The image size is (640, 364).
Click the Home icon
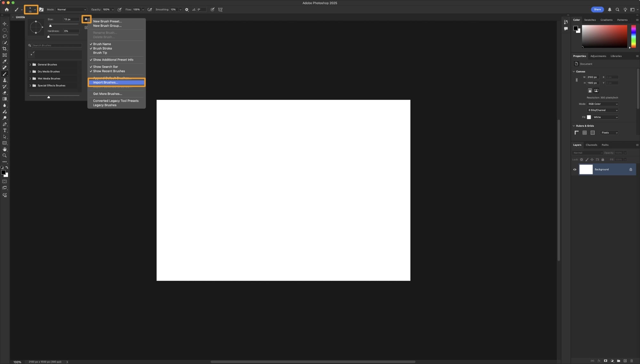click(x=7, y=10)
